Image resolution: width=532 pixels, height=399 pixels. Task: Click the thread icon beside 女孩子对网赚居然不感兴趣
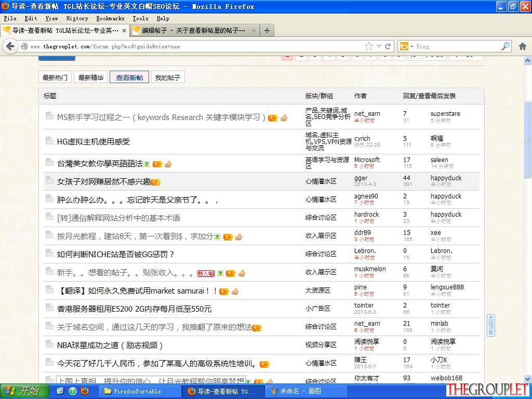(49, 180)
